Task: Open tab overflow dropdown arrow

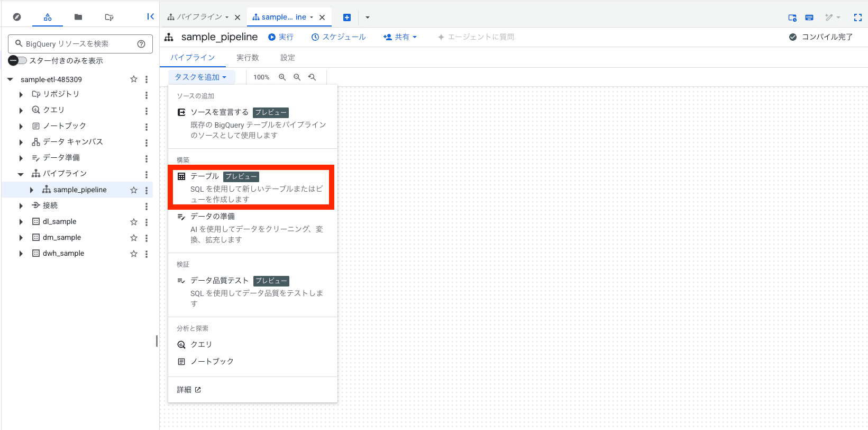Action: tap(368, 17)
